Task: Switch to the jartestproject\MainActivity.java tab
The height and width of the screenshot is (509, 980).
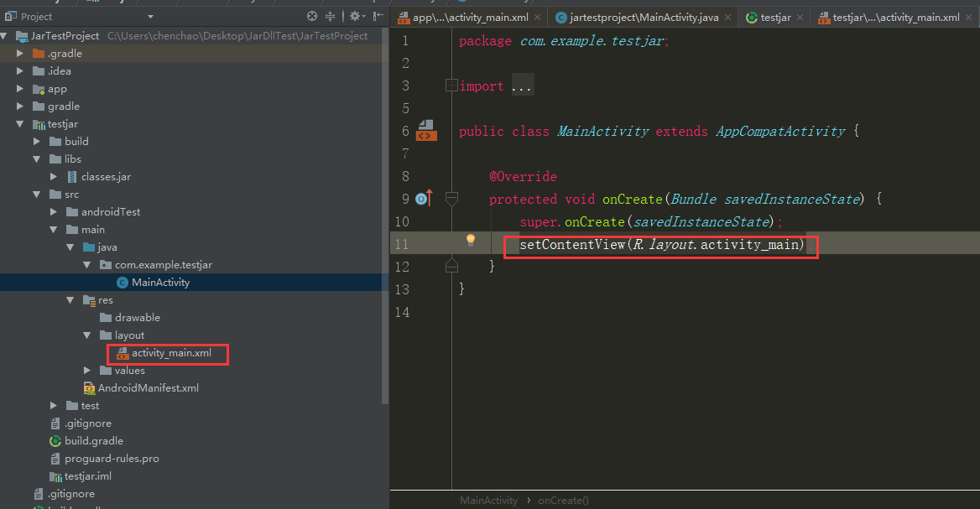Action: pyautogui.click(x=644, y=18)
